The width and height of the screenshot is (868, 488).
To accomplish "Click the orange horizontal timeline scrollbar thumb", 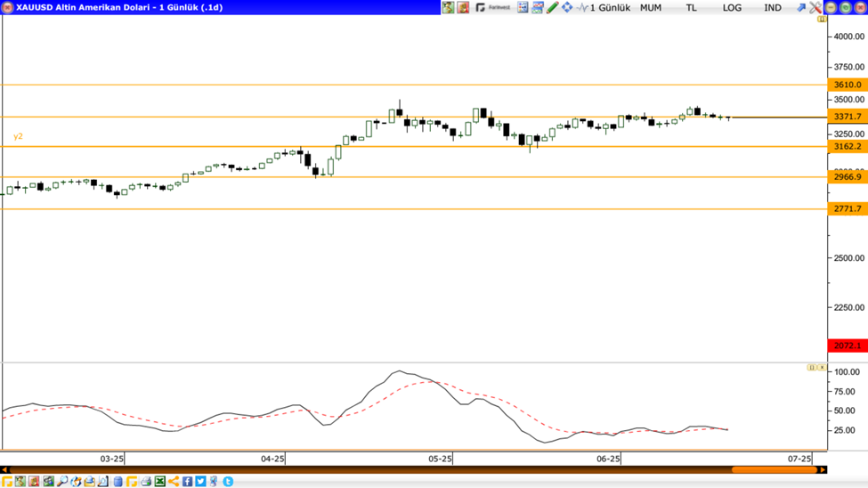I will click(773, 470).
